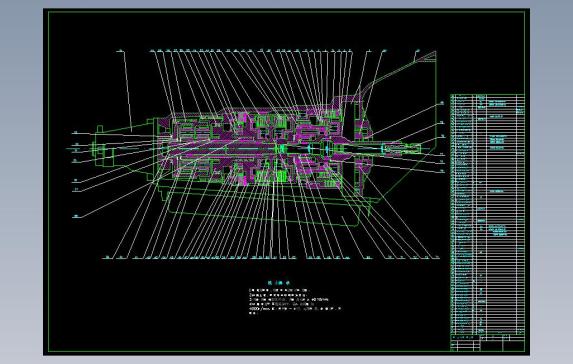
Task: Click the white technical notes paragraph
Action: pyautogui.click(x=295, y=302)
